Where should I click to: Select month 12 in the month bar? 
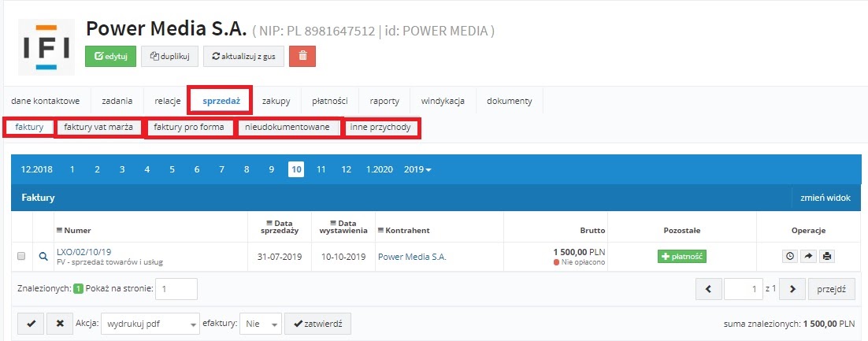click(346, 169)
